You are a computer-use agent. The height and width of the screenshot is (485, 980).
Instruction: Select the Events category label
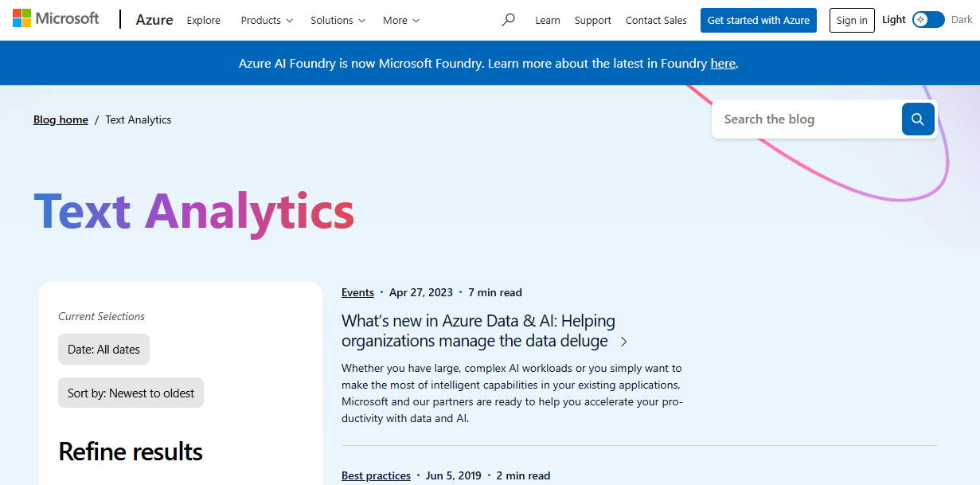(x=357, y=292)
